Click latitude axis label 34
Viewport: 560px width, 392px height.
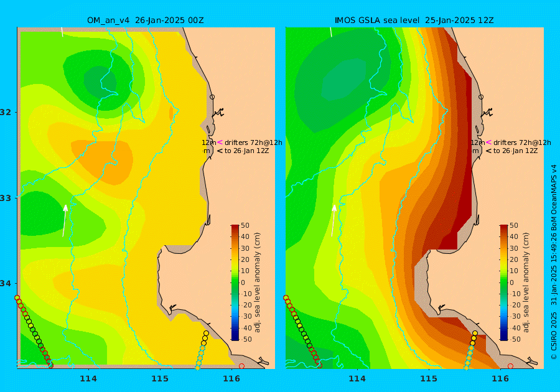6,284
